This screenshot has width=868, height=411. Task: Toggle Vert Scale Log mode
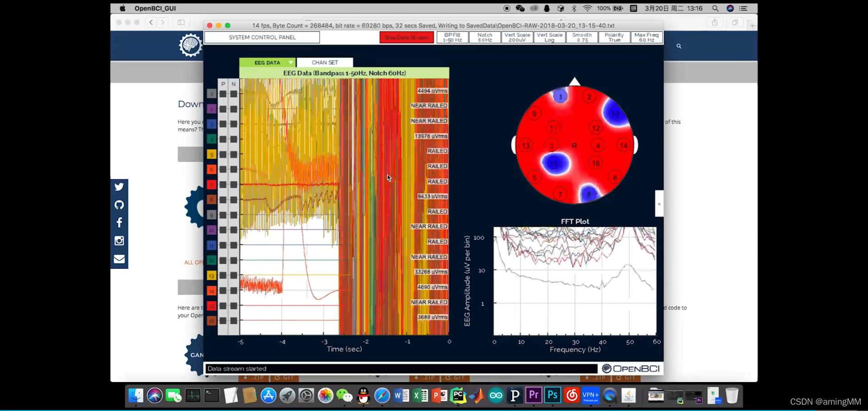tap(549, 37)
